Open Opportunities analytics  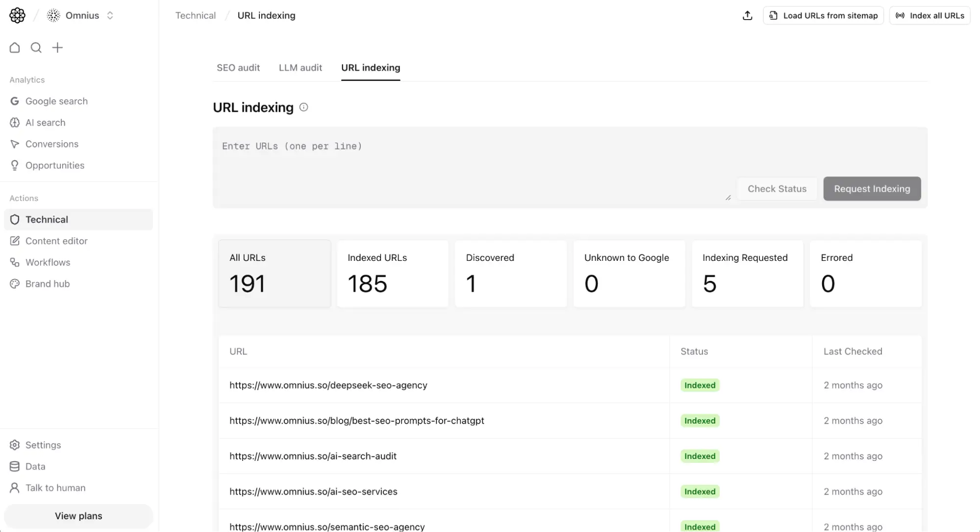coord(54,165)
